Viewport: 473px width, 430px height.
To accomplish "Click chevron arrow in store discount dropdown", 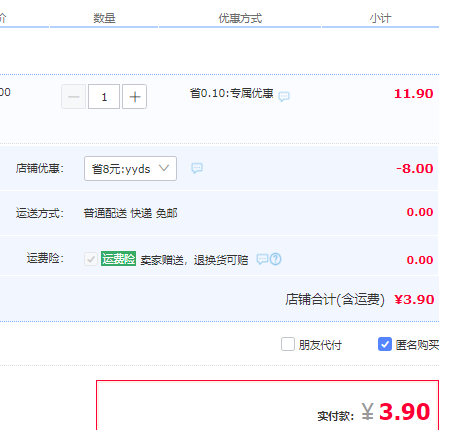I will click(x=164, y=168).
